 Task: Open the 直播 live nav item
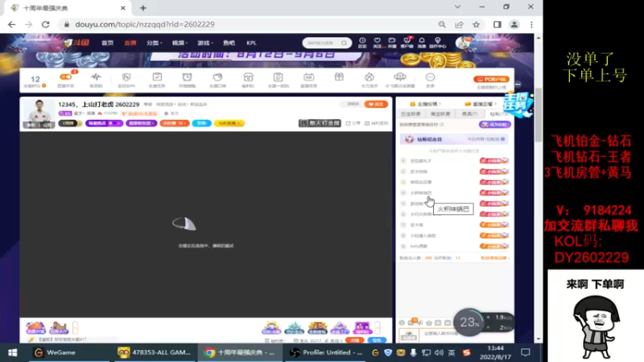(130, 43)
